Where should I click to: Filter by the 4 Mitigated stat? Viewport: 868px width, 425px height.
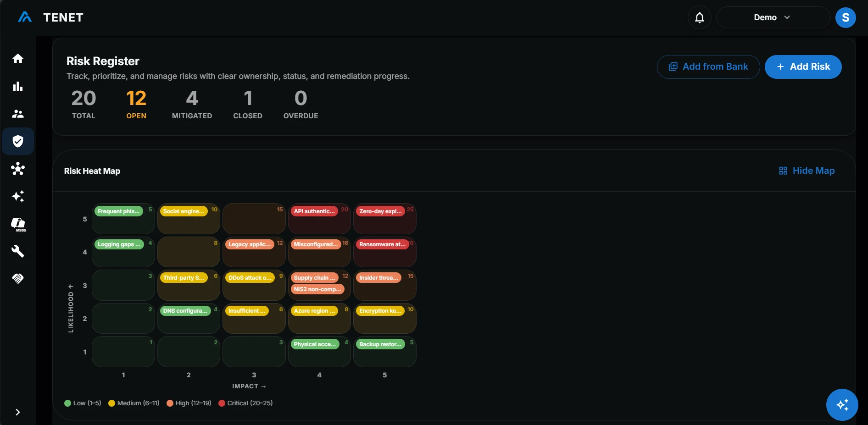(192, 105)
